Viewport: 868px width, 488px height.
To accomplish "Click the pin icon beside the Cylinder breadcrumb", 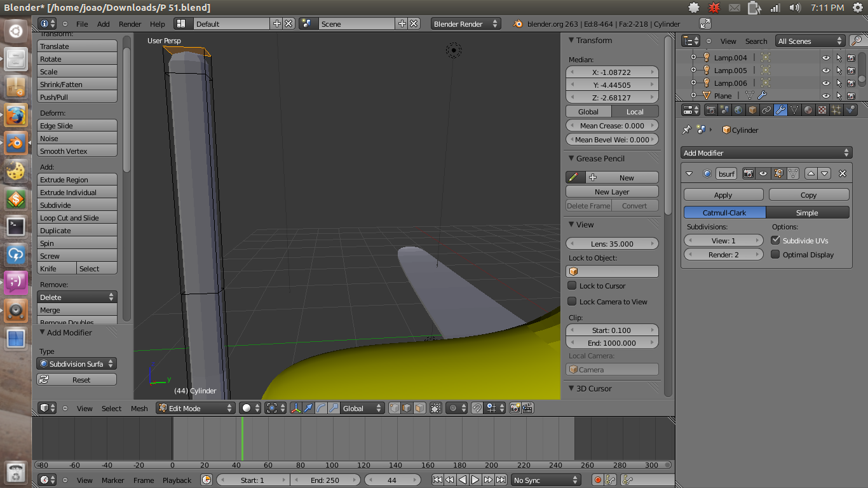I will (686, 130).
